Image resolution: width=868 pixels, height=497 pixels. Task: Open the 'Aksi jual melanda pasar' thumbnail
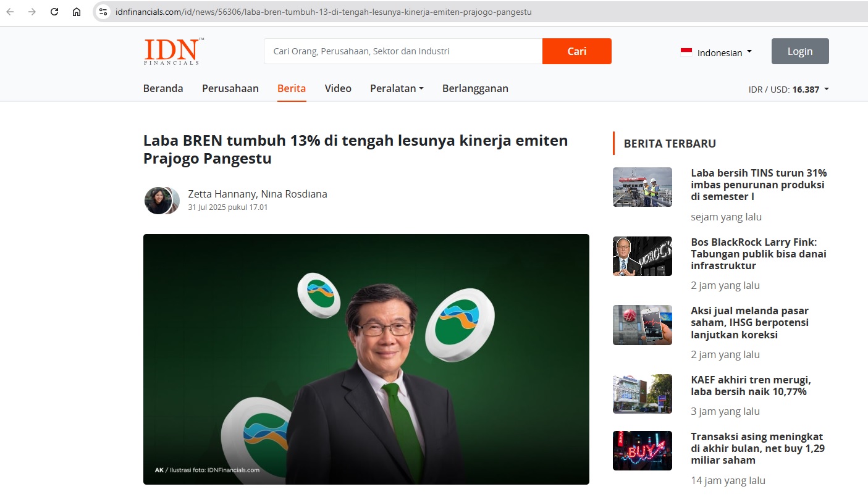pos(643,325)
